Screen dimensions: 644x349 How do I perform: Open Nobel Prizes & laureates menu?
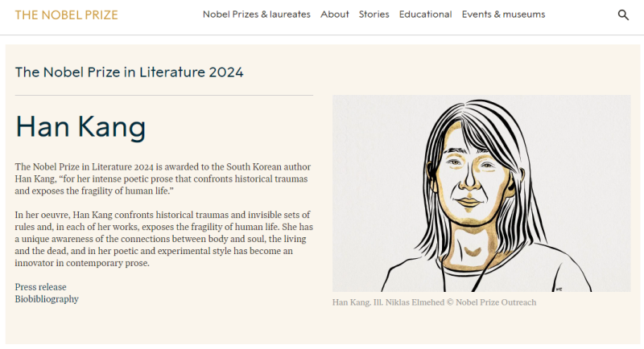(x=256, y=14)
